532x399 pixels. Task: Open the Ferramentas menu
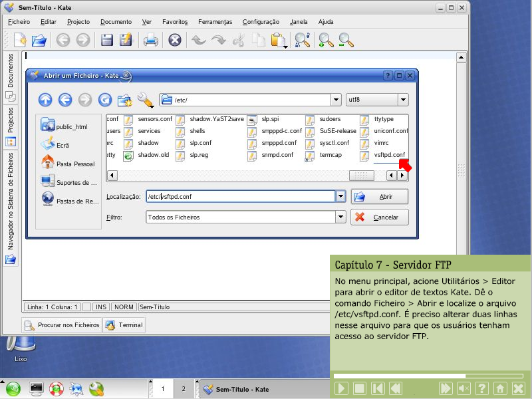pyautogui.click(x=215, y=22)
